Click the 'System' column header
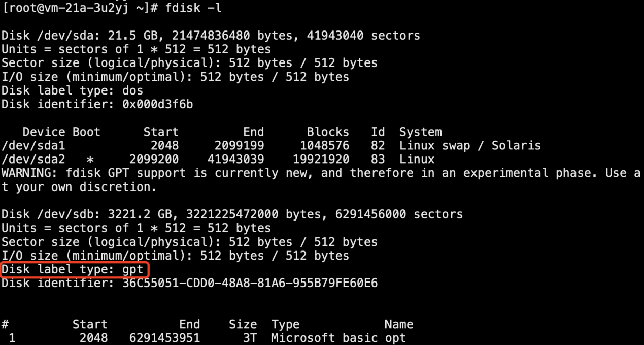The width and height of the screenshot is (644, 345). (x=420, y=132)
